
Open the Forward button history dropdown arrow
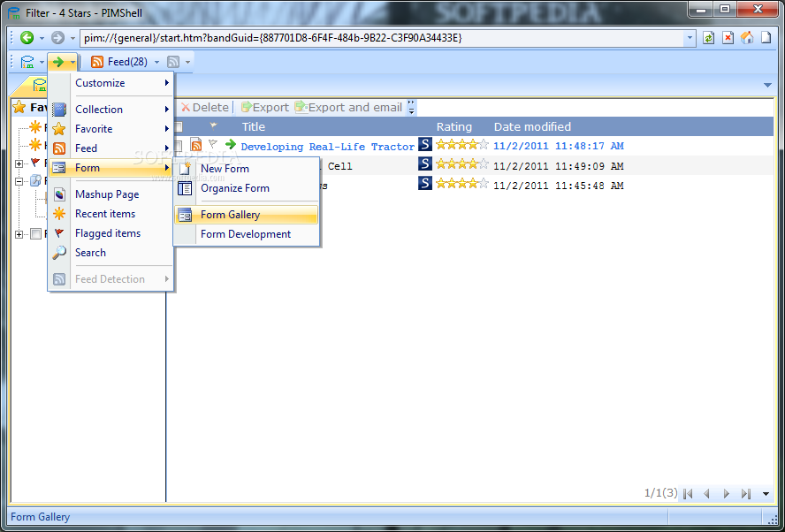pyautogui.click(x=72, y=38)
